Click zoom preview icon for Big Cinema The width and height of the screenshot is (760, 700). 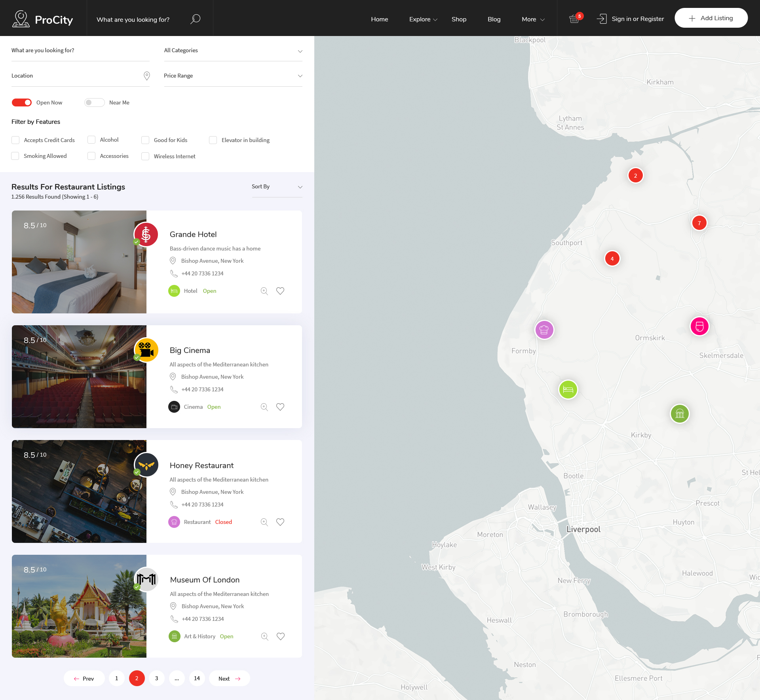(264, 407)
